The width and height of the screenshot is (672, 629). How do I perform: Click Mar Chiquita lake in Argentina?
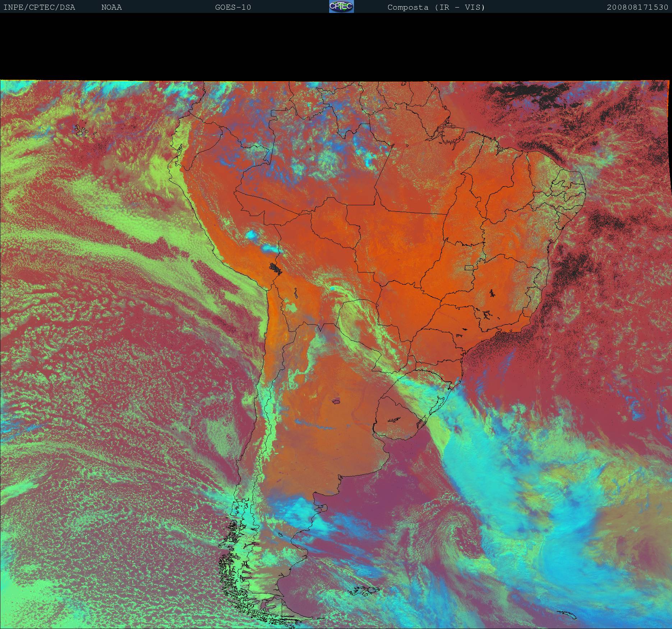pos(336,401)
